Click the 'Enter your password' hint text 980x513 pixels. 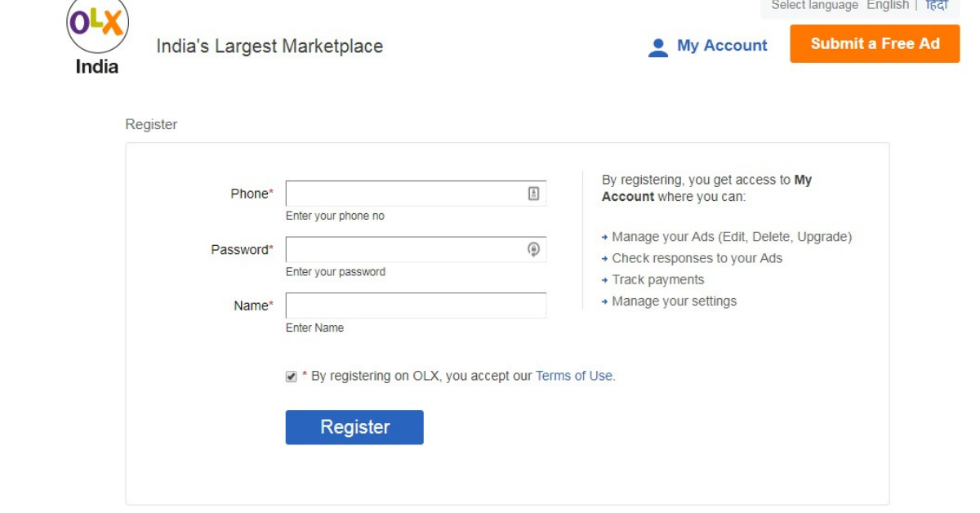pyautogui.click(x=336, y=272)
